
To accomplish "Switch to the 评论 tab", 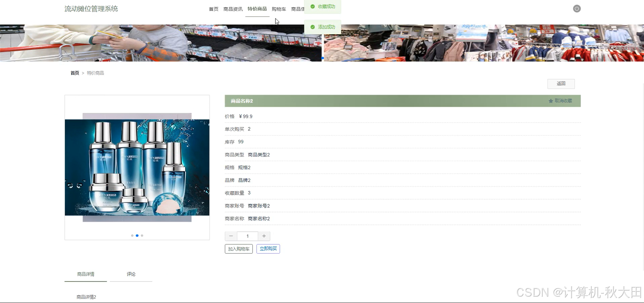I will pos(131,274).
